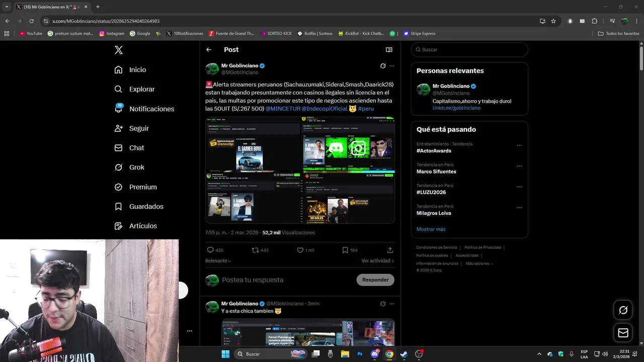Open Condiciones de Servicio link
644x362 pixels.
(437, 247)
